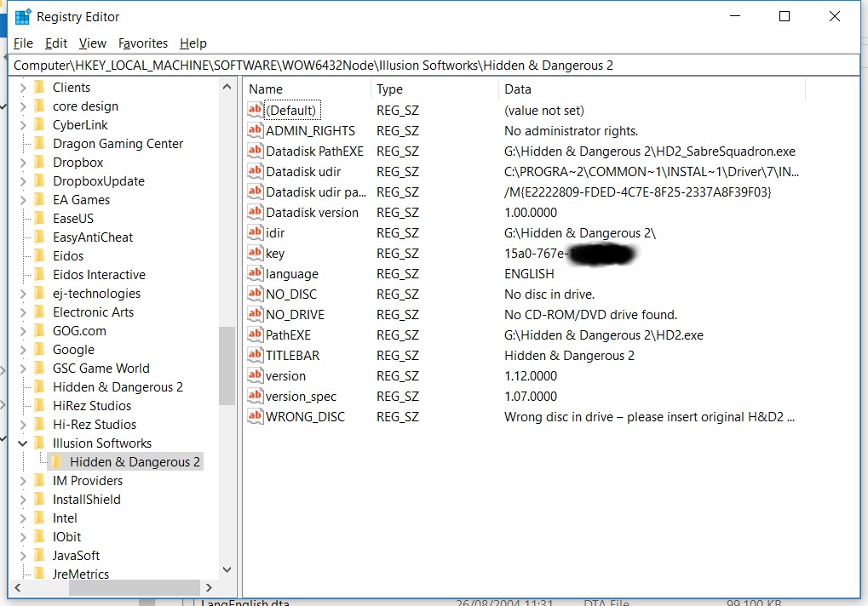Select the Hidden & Dangerous 2 subkey
The image size is (868, 606).
click(x=135, y=461)
